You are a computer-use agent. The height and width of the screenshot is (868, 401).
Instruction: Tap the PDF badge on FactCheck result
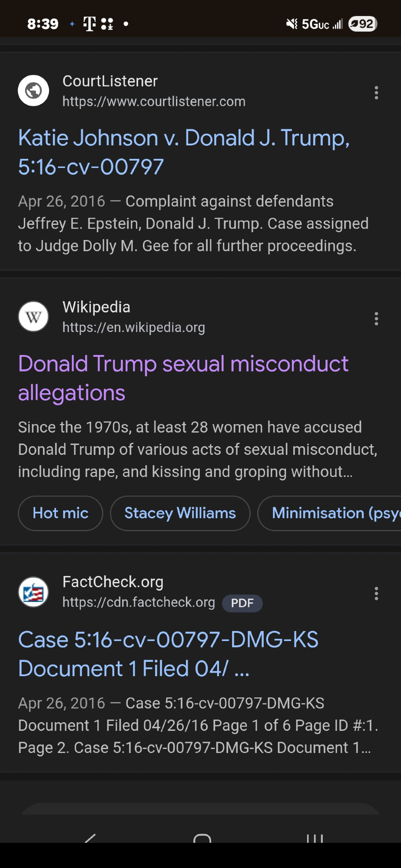(242, 603)
